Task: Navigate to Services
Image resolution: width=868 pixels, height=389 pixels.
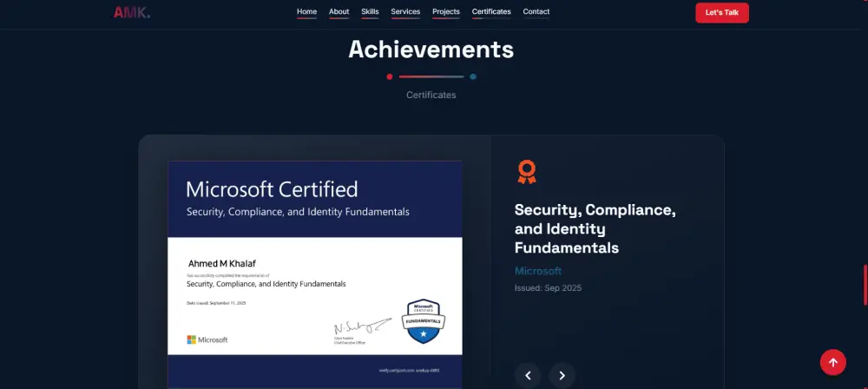Action: 405,11
